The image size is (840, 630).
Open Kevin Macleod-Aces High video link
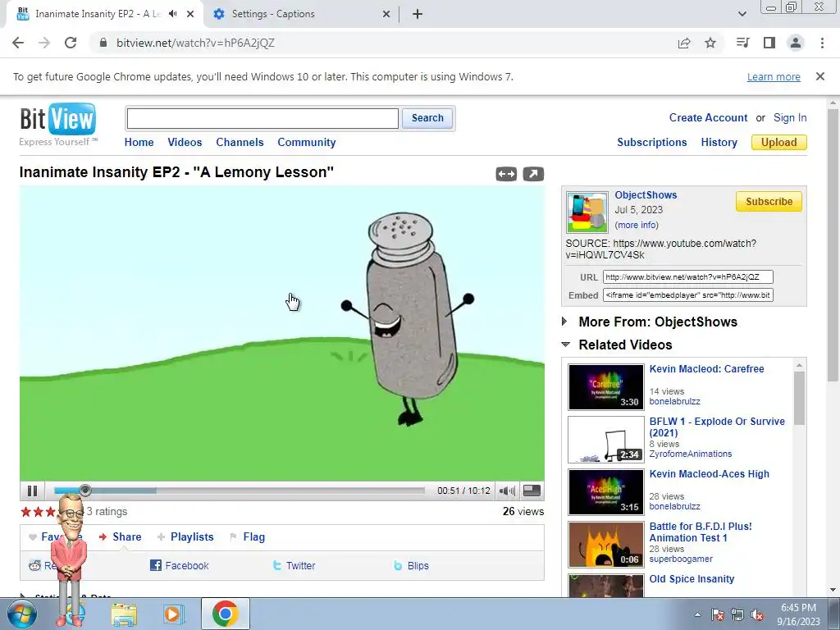tap(710, 473)
